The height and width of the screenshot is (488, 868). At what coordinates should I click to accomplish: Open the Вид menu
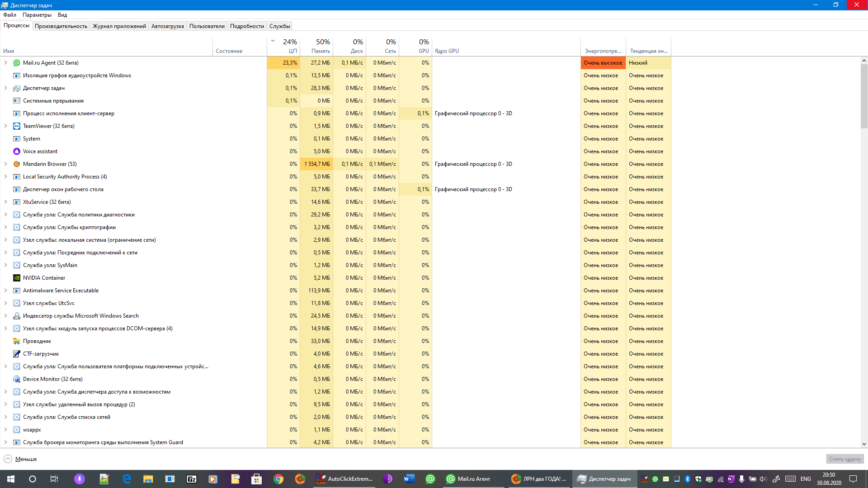point(62,14)
